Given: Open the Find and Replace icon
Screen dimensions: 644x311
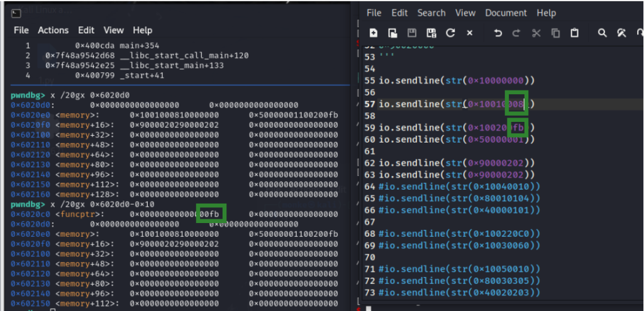Looking at the screenshot, I should point(621,33).
